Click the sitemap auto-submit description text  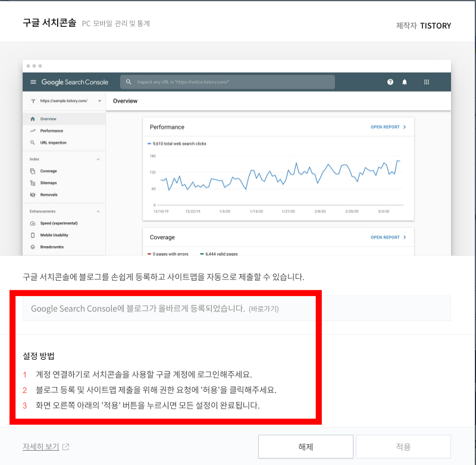(164, 277)
